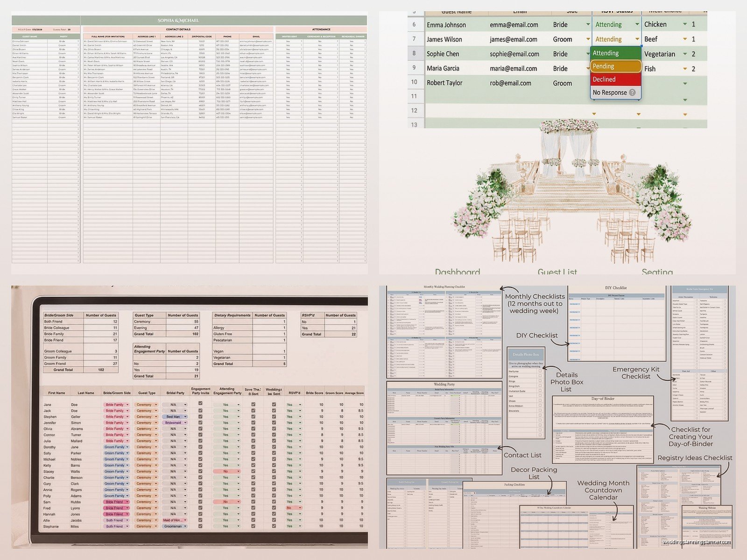747x560 pixels.
Task: Click the 'maria@email.com' cell
Action: (x=514, y=69)
